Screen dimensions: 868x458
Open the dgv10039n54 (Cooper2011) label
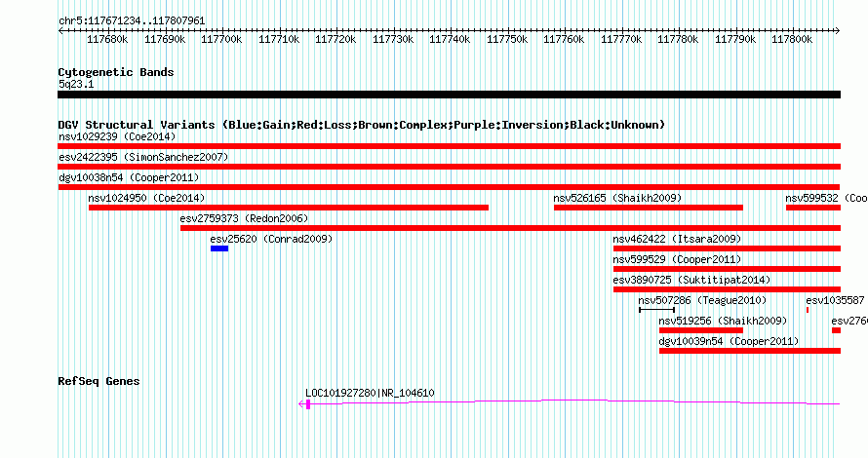(730, 341)
